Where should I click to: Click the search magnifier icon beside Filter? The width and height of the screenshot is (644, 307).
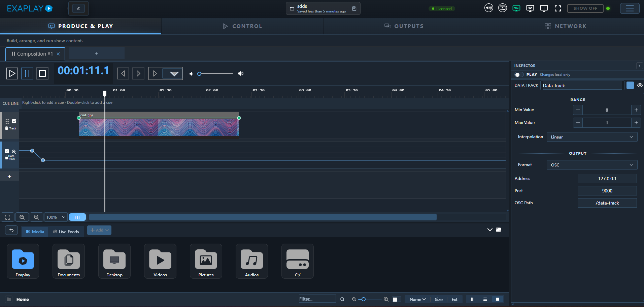click(x=342, y=299)
